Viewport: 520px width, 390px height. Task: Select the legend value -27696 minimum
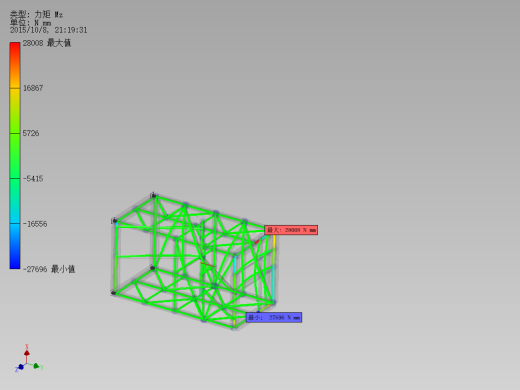(49, 269)
